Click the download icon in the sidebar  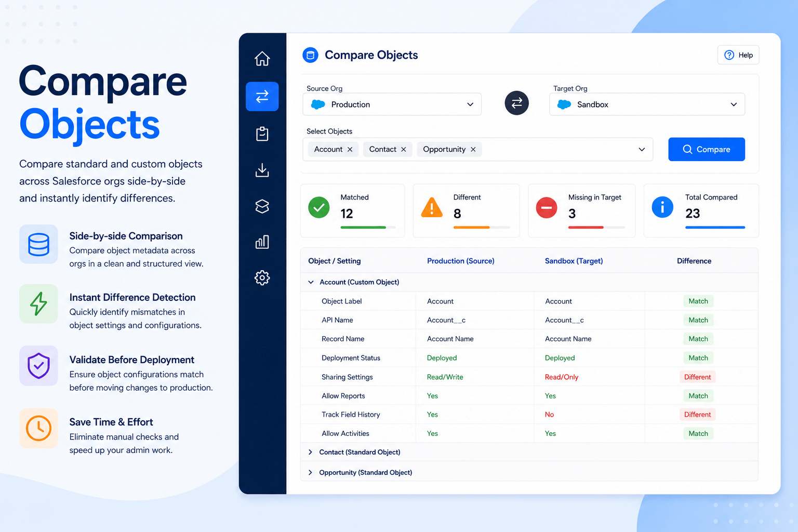(262, 170)
